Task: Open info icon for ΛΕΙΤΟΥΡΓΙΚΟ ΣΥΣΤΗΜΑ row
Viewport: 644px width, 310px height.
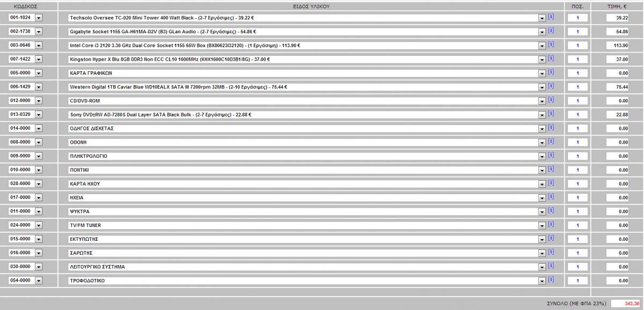Action: click(x=551, y=265)
